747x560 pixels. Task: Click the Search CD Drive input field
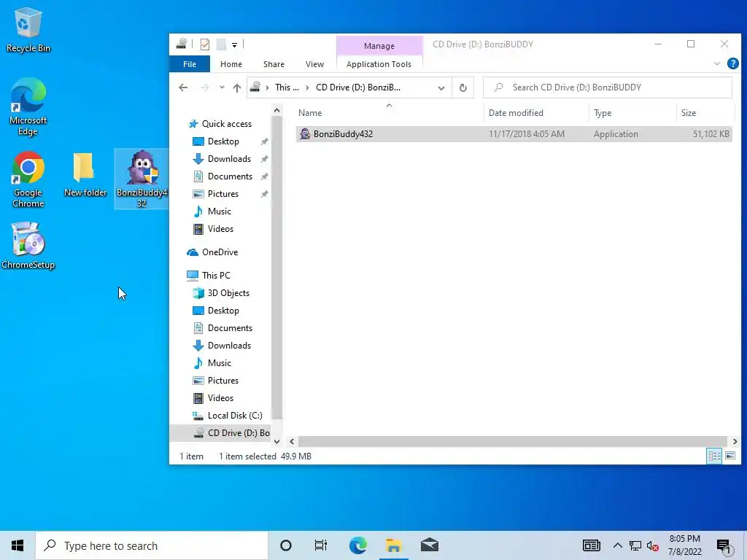click(x=608, y=87)
